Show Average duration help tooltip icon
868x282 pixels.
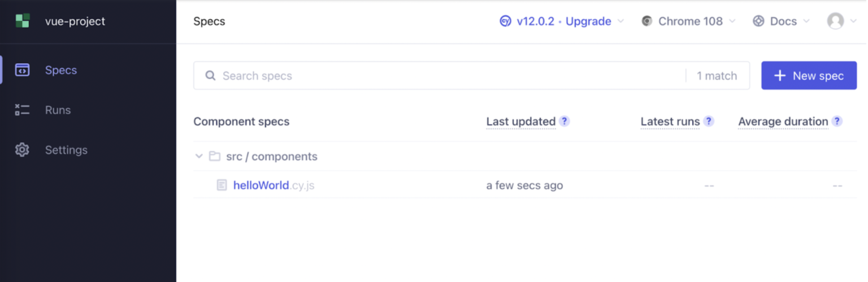[x=837, y=122]
